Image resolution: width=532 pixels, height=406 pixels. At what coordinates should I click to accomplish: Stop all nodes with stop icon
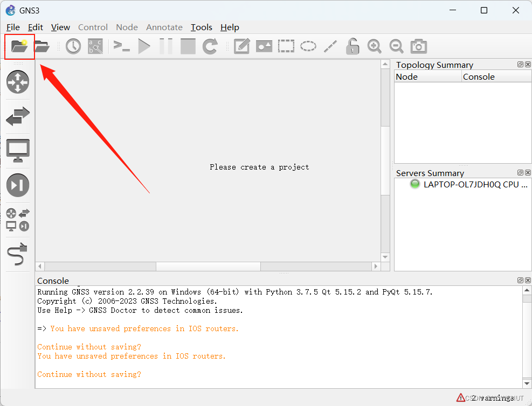(188, 46)
